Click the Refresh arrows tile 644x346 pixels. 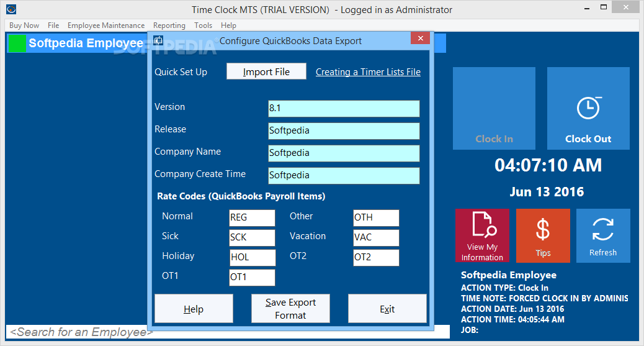tap(603, 235)
